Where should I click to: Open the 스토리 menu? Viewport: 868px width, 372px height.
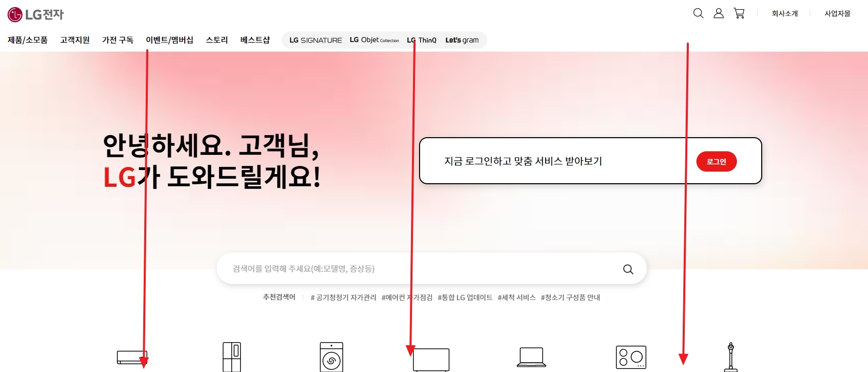pyautogui.click(x=217, y=40)
